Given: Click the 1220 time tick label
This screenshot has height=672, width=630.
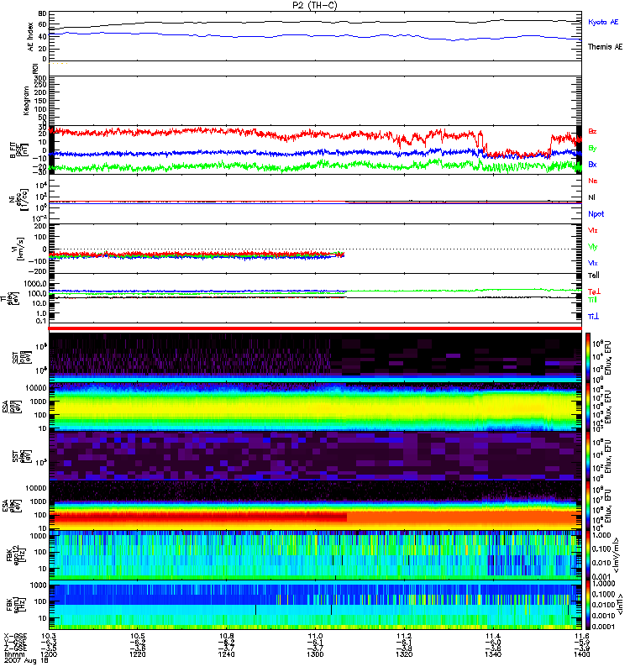Looking at the screenshot, I should coord(138,654).
